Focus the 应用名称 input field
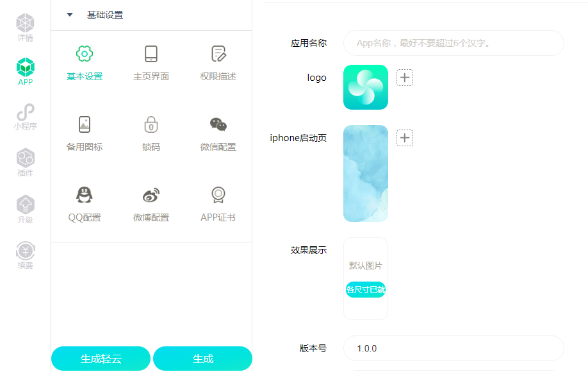The height and width of the screenshot is (372, 588). pos(453,43)
